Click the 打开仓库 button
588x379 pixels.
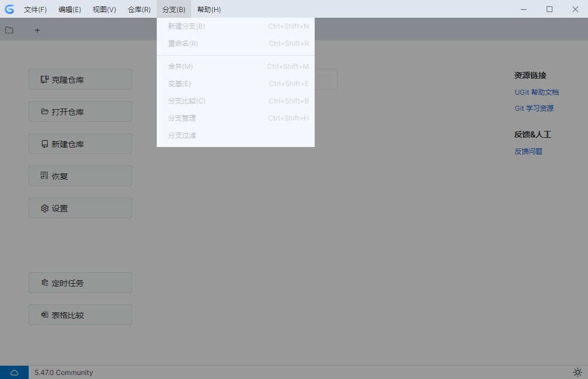tap(80, 112)
